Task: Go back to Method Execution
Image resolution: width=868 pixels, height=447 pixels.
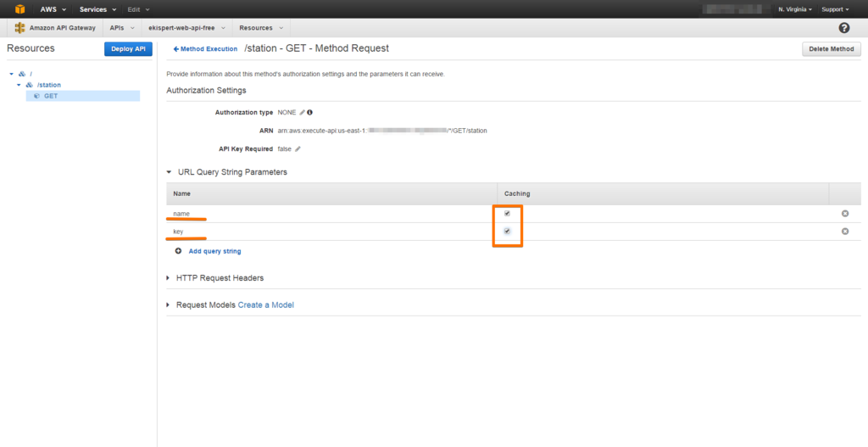Action: [205, 48]
